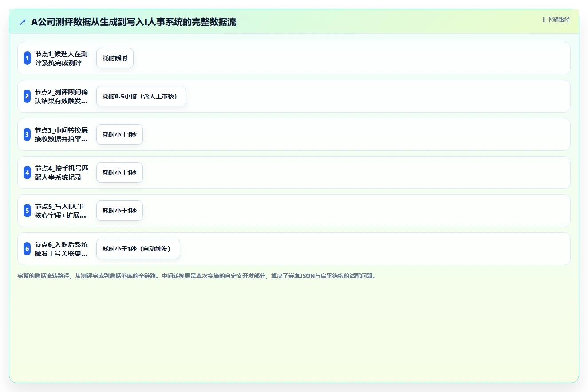Select the blue number 1 badge
The width and height of the screenshot is (588, 392).
coord(27,58)
